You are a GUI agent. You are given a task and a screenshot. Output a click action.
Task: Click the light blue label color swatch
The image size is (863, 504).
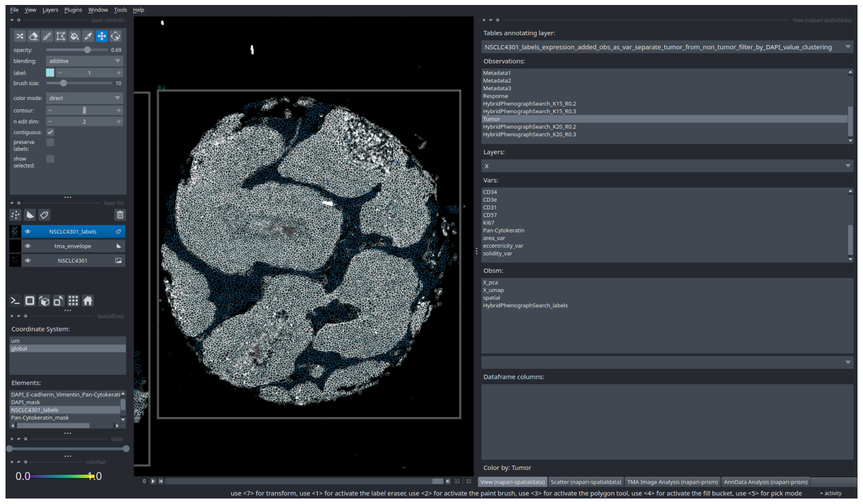[x=50, y=73]
